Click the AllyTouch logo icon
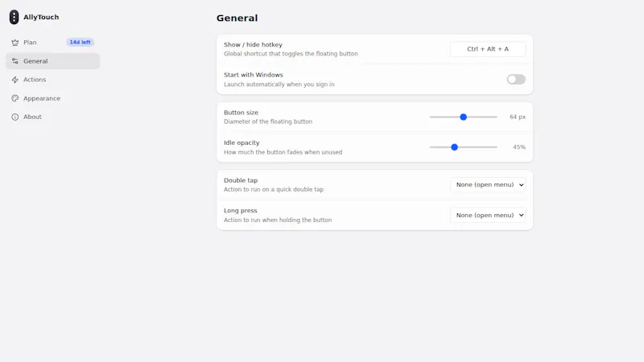Screen dimensions: 644x362 click(14, 17)
